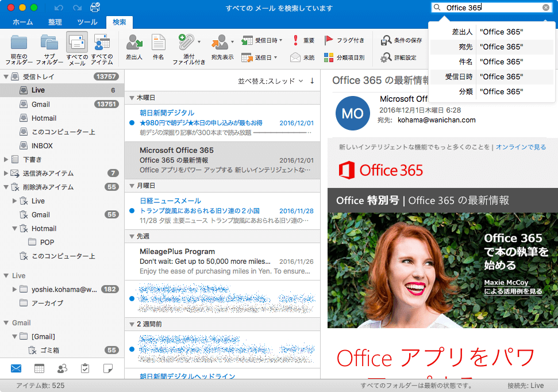558x392 pixels.
Task: Open 日経ニュースメール email
Action: click(x=222, y=211)
